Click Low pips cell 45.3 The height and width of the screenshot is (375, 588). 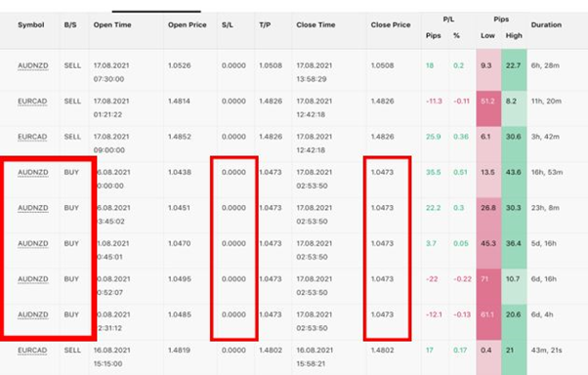(x=488, y=251)
